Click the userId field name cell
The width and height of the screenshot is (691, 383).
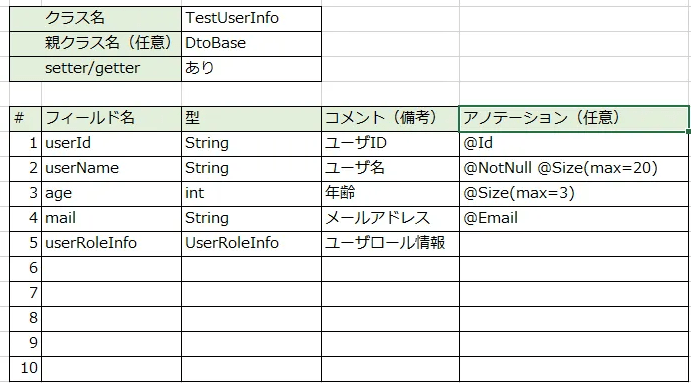(111, 144)
